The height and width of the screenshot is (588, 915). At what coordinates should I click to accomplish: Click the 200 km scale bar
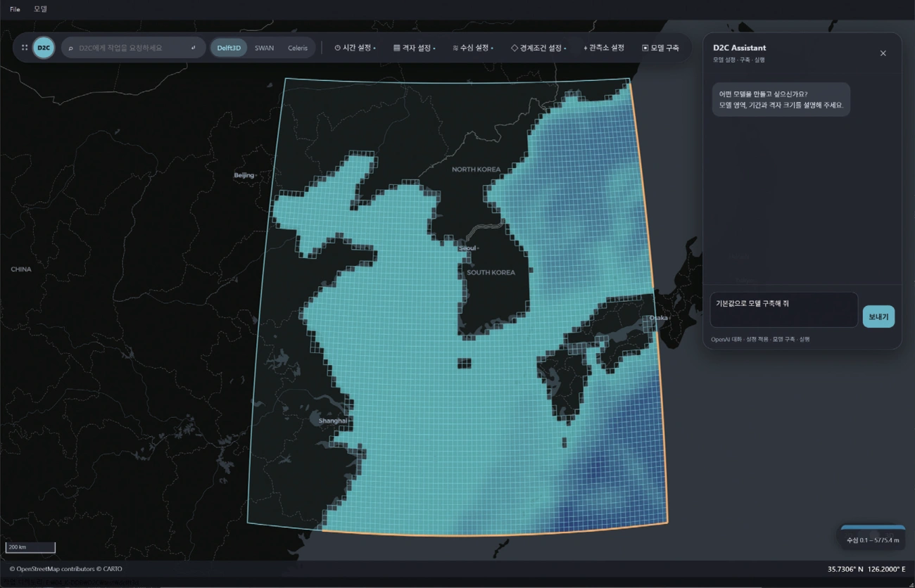click(30, 547)
